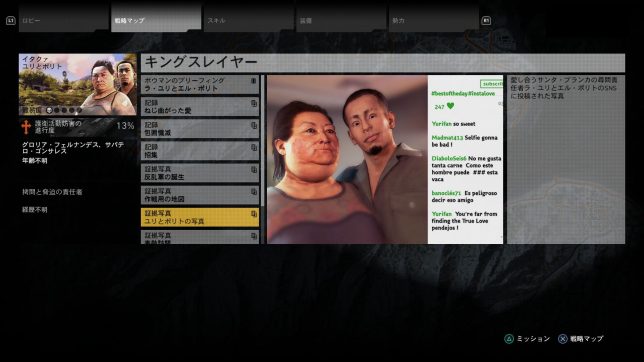Click the ユリとポリト target portrait thumbnail
The height and width of the screenshot is (362, 644).
(x=78, y=85)
